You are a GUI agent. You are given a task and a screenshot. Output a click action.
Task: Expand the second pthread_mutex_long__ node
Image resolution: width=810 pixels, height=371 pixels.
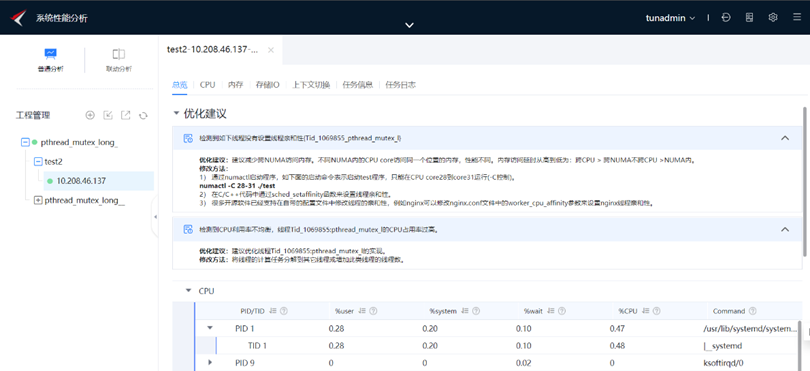[x=38, y=200]
